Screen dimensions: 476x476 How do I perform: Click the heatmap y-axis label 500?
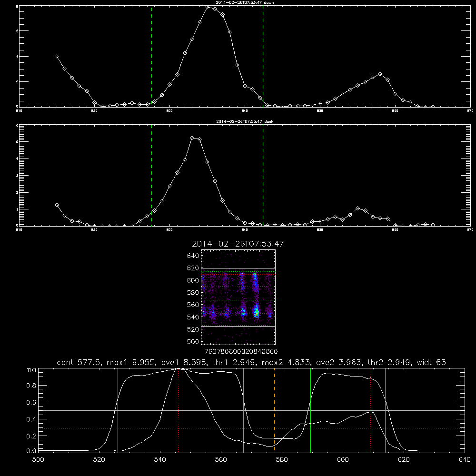(193, 342)
